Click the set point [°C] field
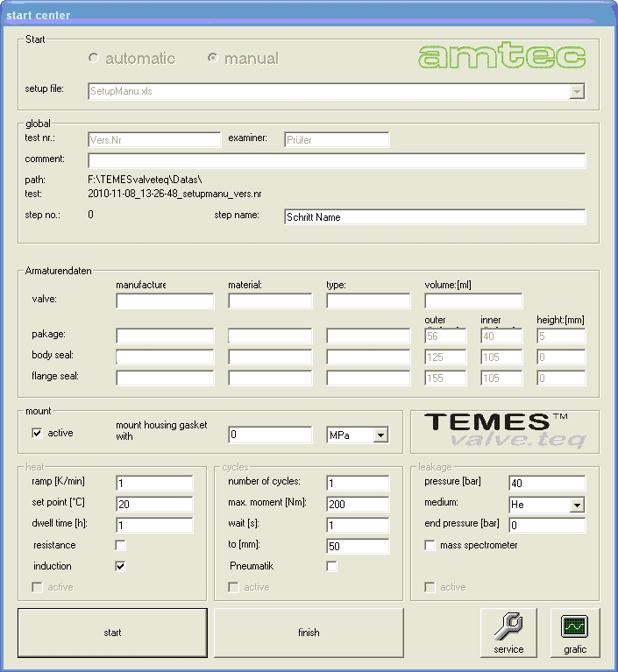The height and width of the screenshot is (672, 618). coord(154,504)
